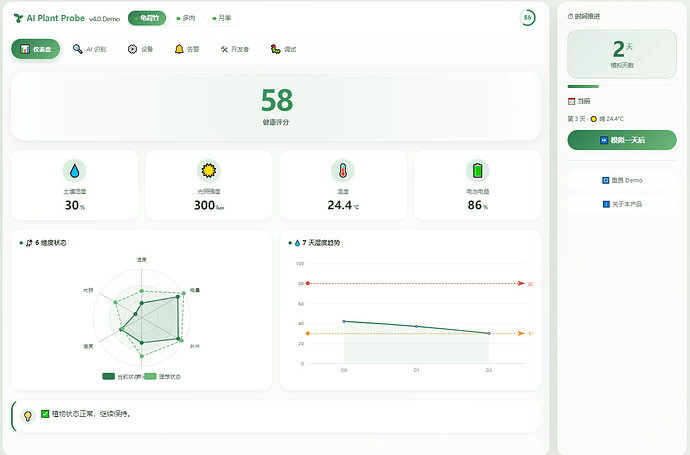Click the yellow sunny weather icon
The width and height of the screenshot is (690, 455).
click(594, 119)
